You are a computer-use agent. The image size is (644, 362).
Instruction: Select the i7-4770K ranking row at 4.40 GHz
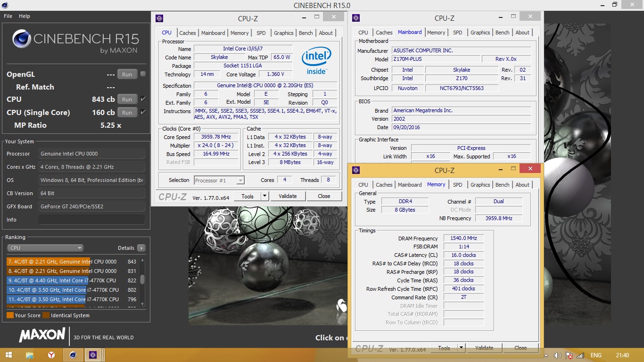(x=72, y=280)
